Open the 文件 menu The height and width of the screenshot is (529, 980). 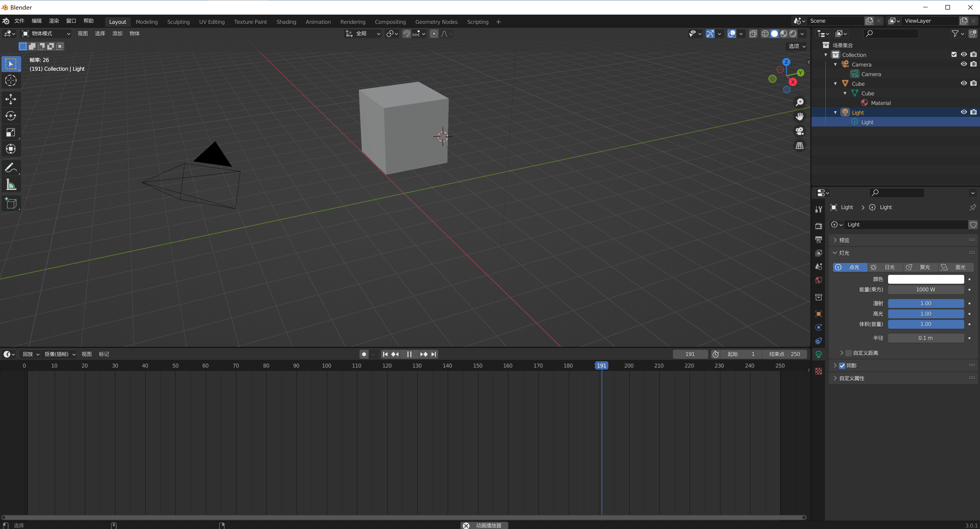[19, 21]
